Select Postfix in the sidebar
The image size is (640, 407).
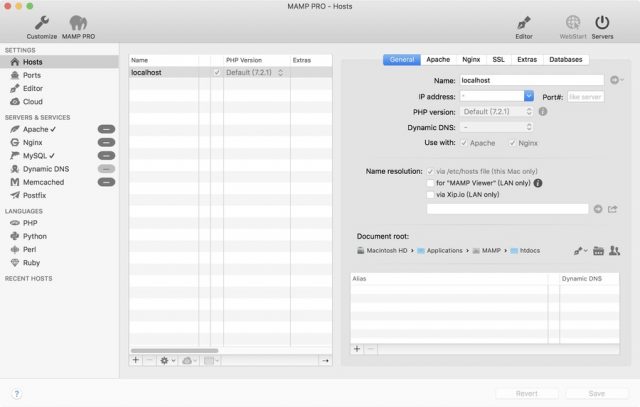tap(34, 196)
